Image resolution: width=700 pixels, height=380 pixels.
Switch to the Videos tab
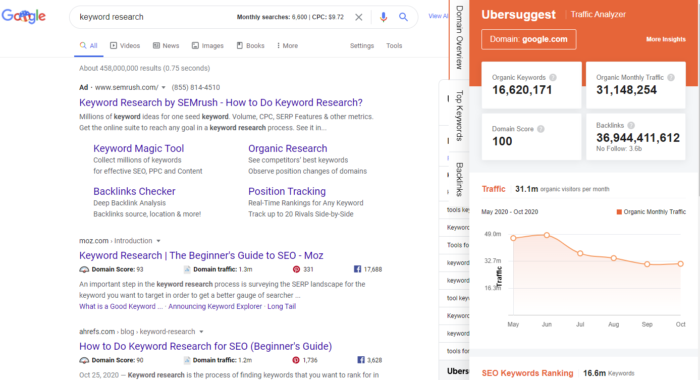tap(125, 46)
